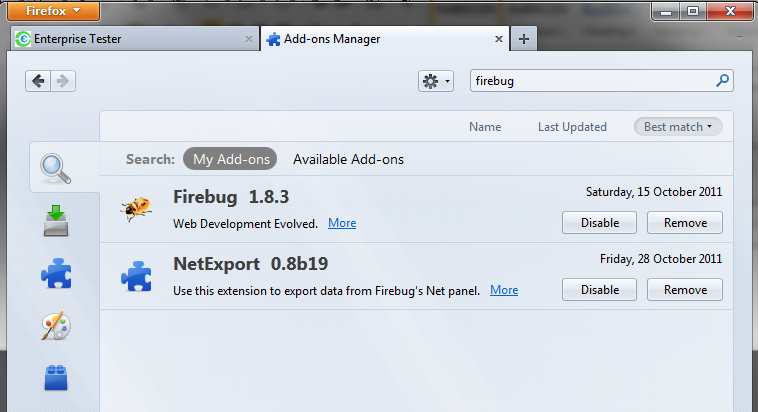Click the NetExport puzzle icon
The height and width of the screenshot is (412, 758).
point(136,276)
